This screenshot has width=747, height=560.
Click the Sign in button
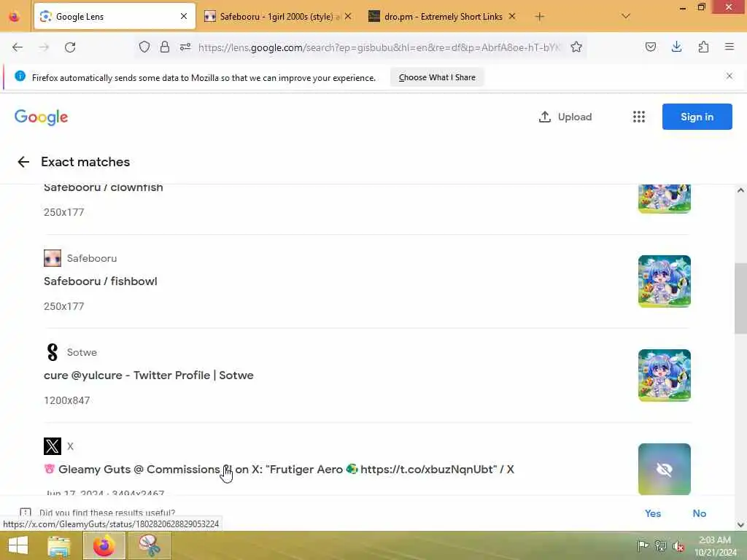pyautogui.click(x=697, y=117)
